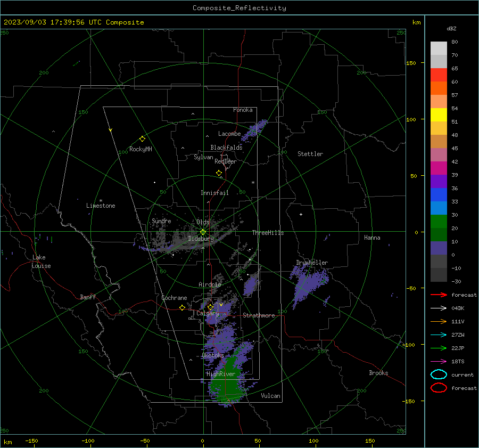The height and width of the screenshot is (448, 479).
Task: Click the Brooks label
Action: tap(378, 373)
